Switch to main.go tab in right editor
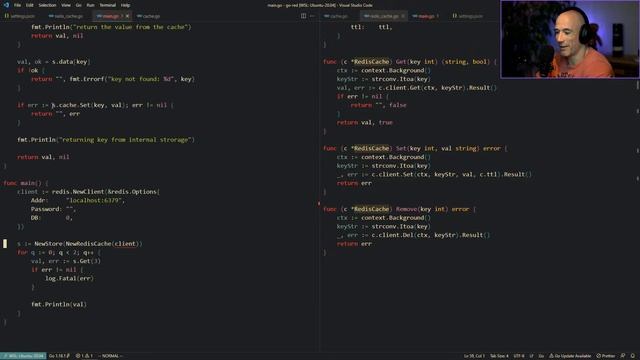 [x=425, y=16]
